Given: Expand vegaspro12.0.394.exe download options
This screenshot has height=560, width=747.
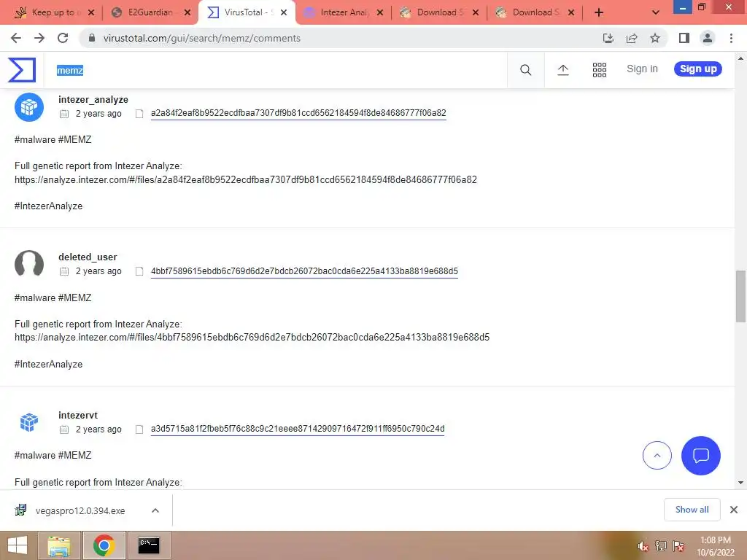Looking at the screenshot, I should tap(155, 510).
